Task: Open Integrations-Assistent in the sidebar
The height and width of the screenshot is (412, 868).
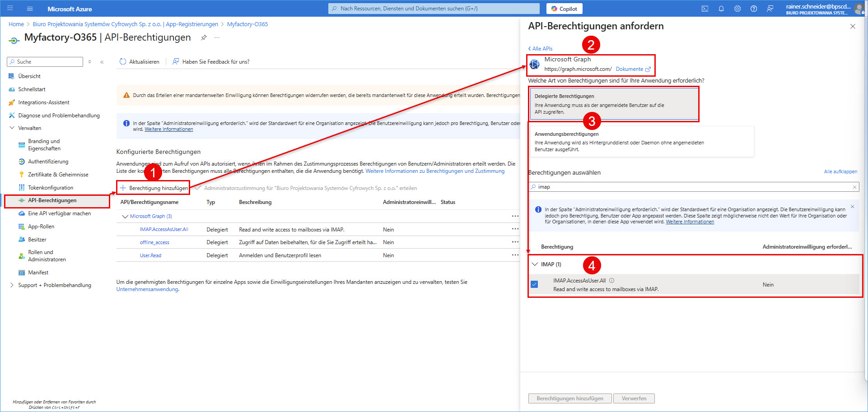Action: [x=44, y=102]
